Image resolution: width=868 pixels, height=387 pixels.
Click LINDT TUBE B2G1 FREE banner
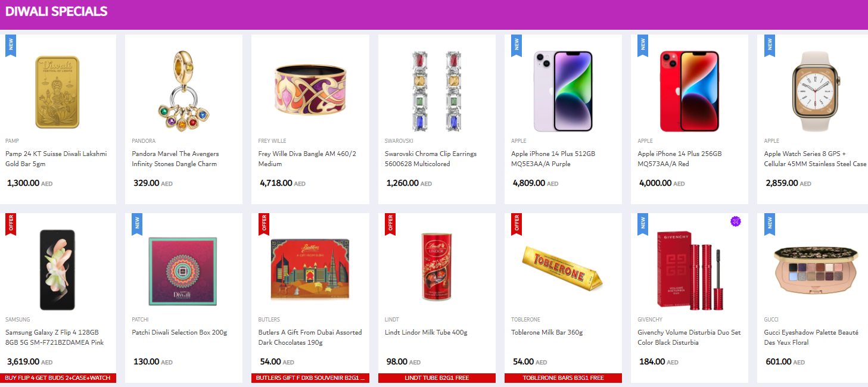click(x=437, y=378)
